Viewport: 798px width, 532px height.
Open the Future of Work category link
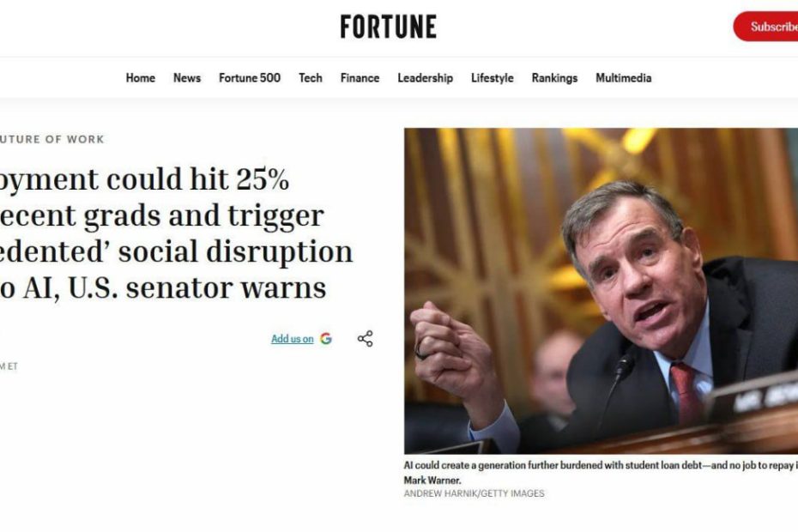[52, 139]
